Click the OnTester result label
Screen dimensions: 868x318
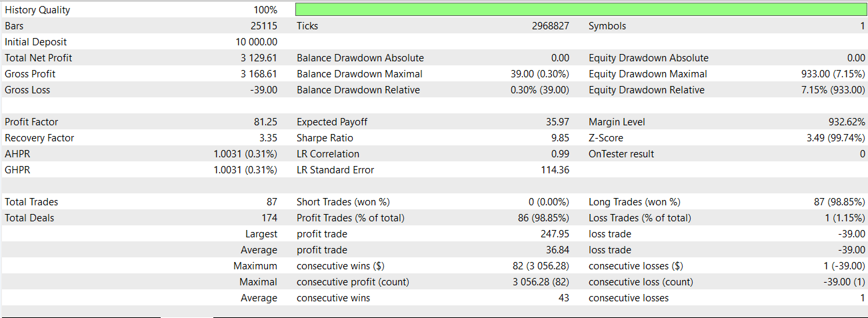tap(621, 154)
